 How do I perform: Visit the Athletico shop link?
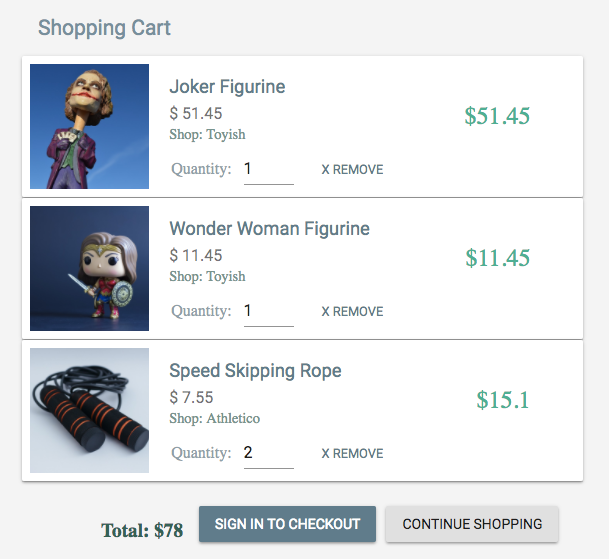point(214,418)
